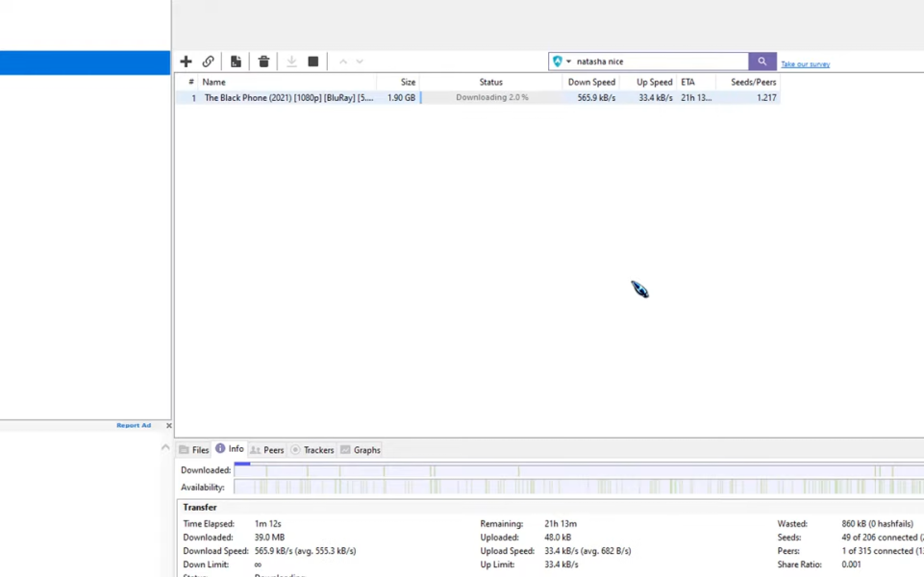The image size is (924, 577).
Task: Close the ad with the X button
Action: [x=169, y=425]
